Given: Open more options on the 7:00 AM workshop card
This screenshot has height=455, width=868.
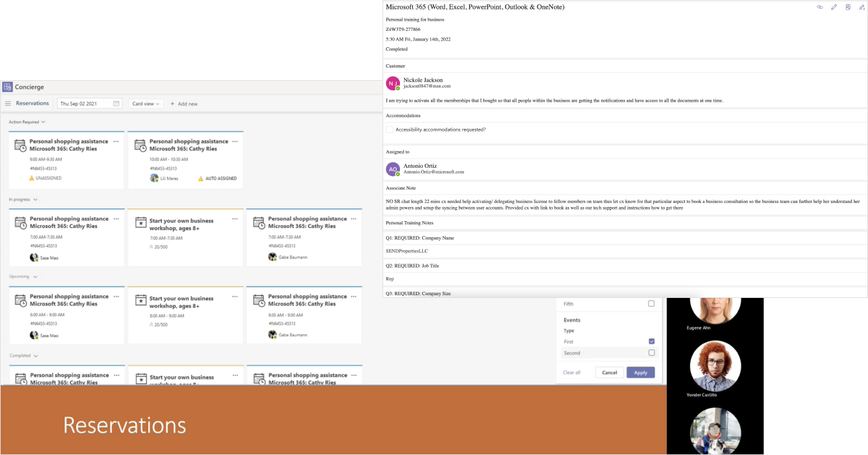Looking at the screenshot, I should (x=235, y=219).
